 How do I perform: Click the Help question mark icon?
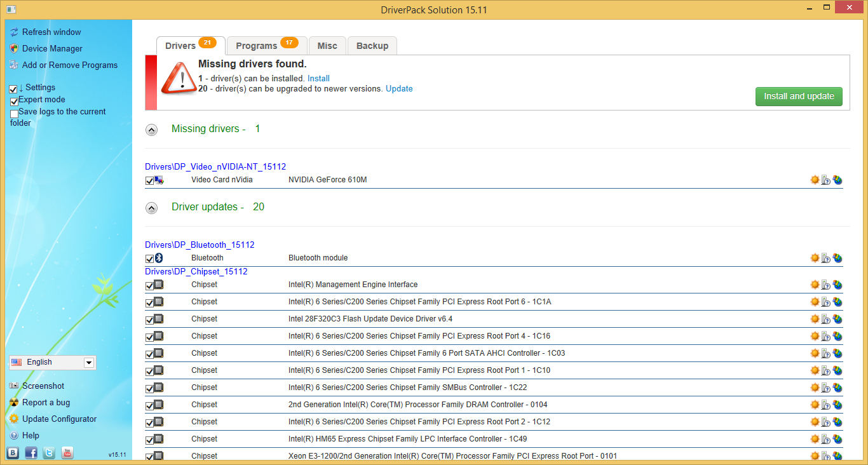click(x=14, y=435)
